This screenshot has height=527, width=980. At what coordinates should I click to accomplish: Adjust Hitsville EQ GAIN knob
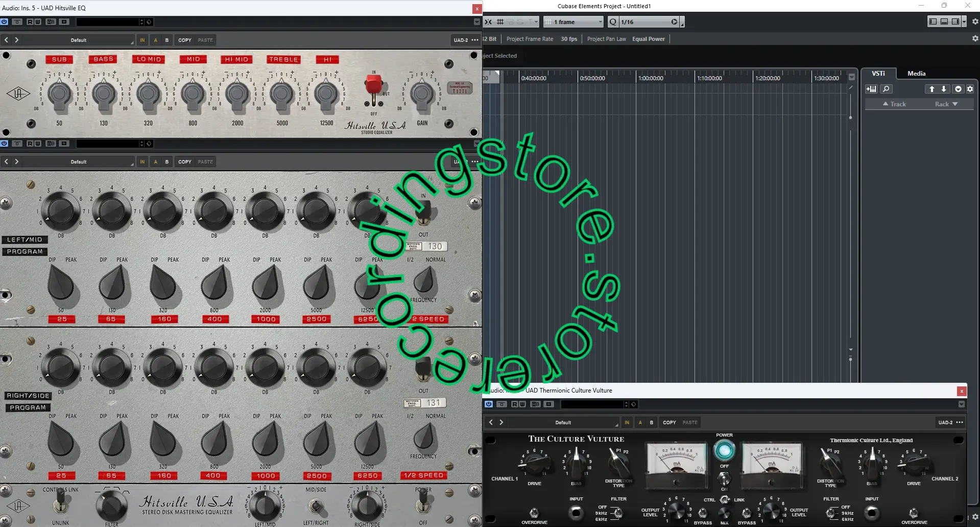click(422, 95)
